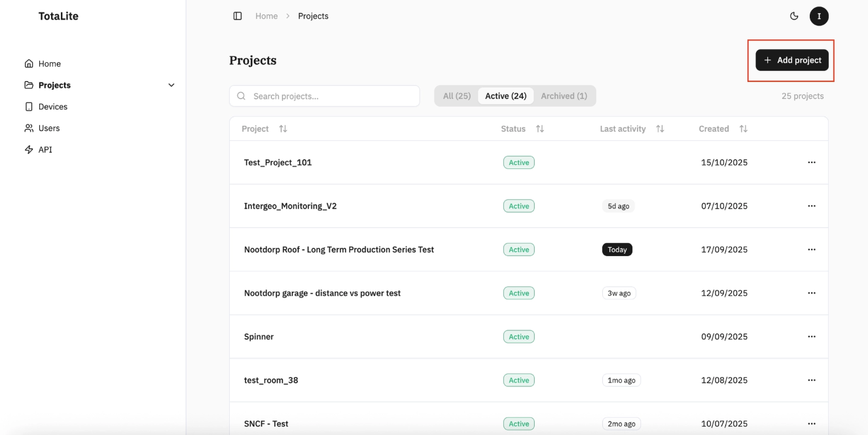Viewport: 868px width, 435px height.
Task: Click the 12/09/2025 created date
Action: click(724, 293)
